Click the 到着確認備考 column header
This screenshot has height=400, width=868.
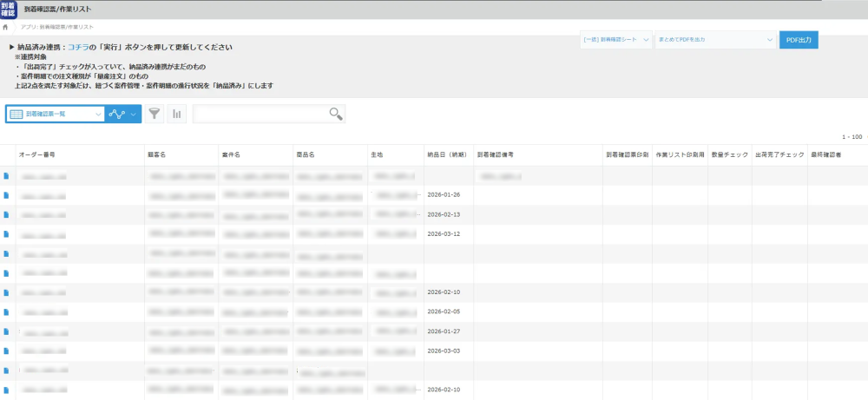(496, 155)
